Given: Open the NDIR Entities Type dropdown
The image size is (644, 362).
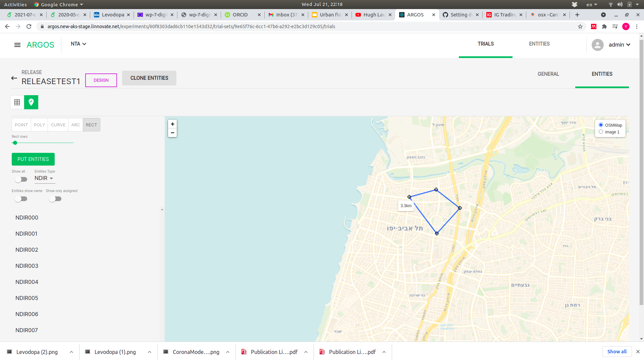Looking at the screenshot, I should coord(44,178).
